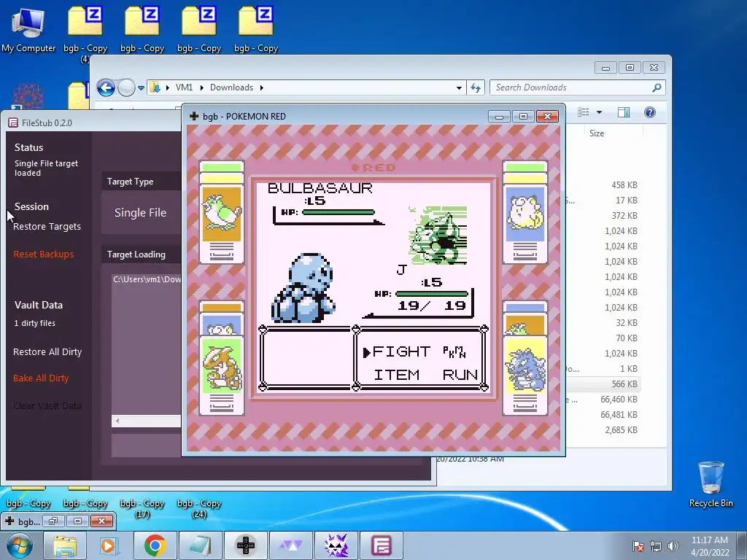The width and height of the screenshot is (747, 560).
Task: Click Bake All Dirty
Action: click(41, 378)
